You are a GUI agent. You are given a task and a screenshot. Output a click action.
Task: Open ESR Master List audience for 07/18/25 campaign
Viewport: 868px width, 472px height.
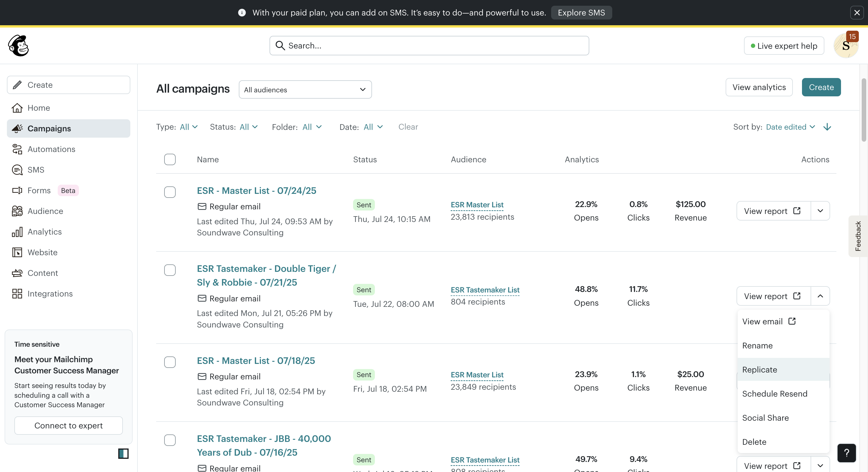point(477,375)
